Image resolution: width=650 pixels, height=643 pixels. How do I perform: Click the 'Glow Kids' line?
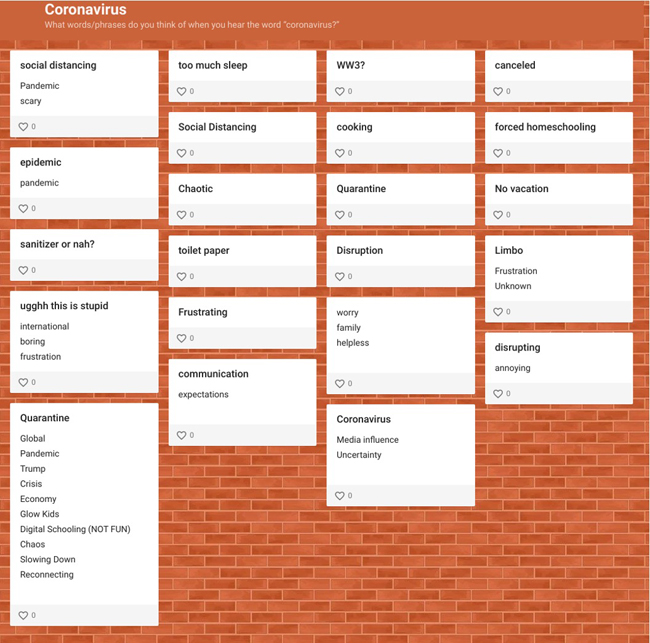(x=39, y=514)
